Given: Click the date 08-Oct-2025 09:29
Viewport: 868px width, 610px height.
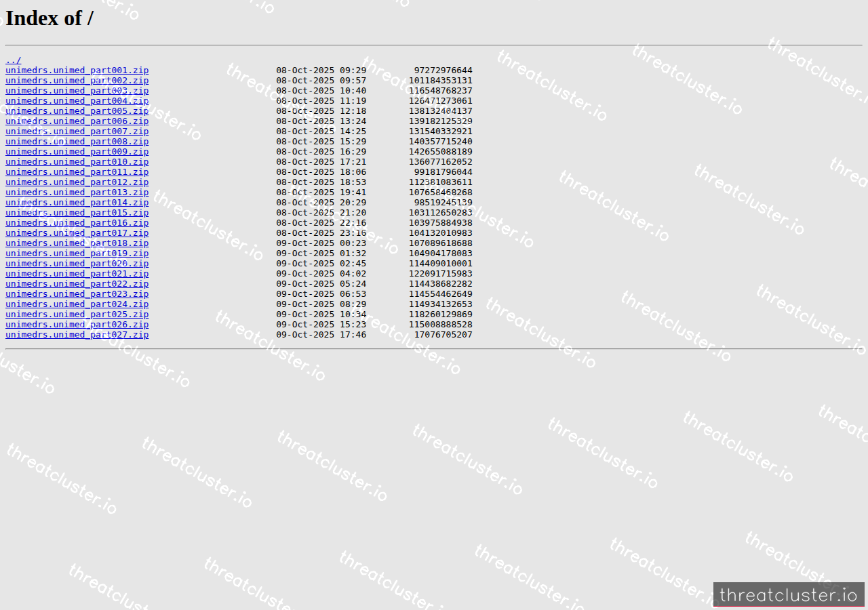Looking at the screenshot, I should click(321, 70).
